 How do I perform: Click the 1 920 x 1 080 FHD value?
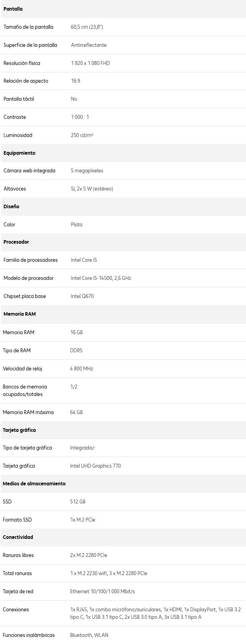pos(90,63)
